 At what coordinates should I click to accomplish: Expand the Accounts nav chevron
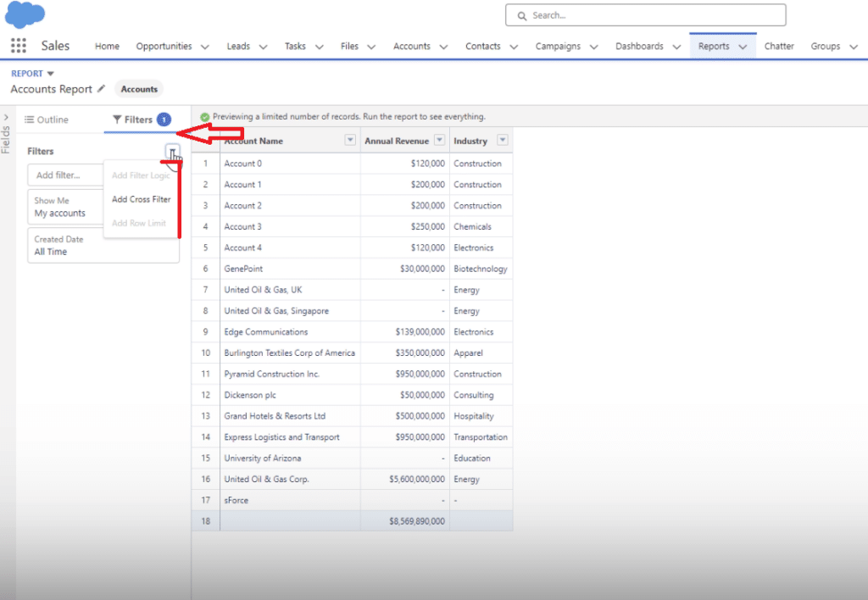[x=443, y=47]
